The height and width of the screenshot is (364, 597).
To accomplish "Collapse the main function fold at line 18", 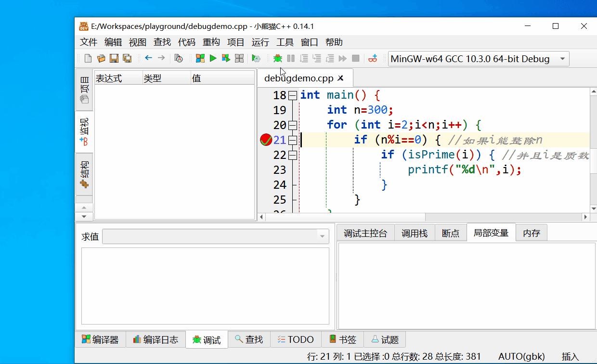I will click(293, 95).
